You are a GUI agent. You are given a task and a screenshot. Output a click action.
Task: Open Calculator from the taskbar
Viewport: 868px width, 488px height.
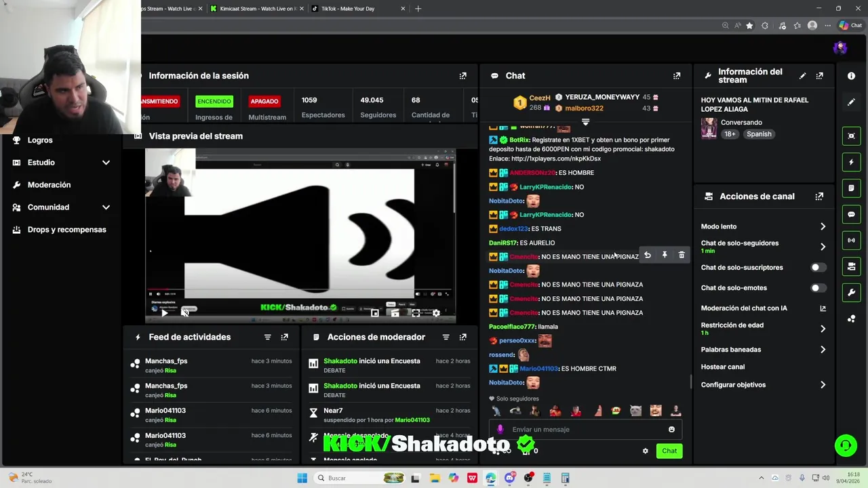click(x=565, y=478)
